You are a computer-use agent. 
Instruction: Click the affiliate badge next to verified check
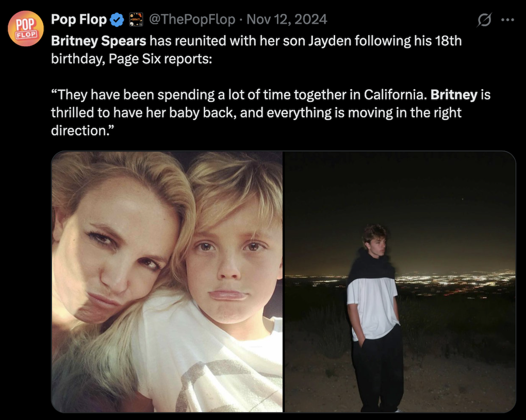pyautogui.click(x=135, y=20)
